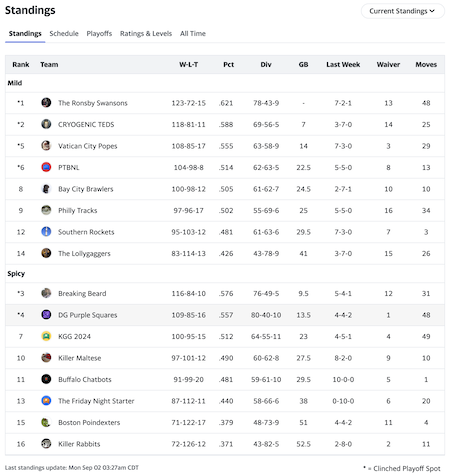Open the Current Standings dropdown
Image resolution: width=450 pixels, height=475 pixels.
[x=402, y=11]
